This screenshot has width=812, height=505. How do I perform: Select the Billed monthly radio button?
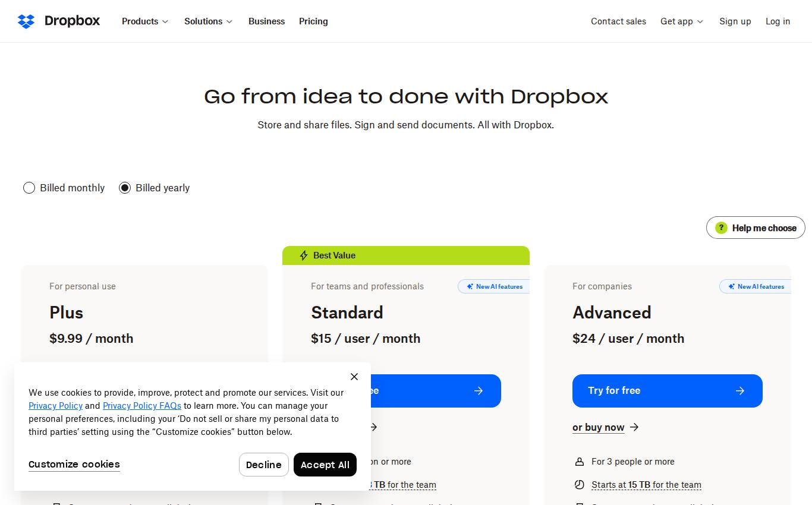29,188
